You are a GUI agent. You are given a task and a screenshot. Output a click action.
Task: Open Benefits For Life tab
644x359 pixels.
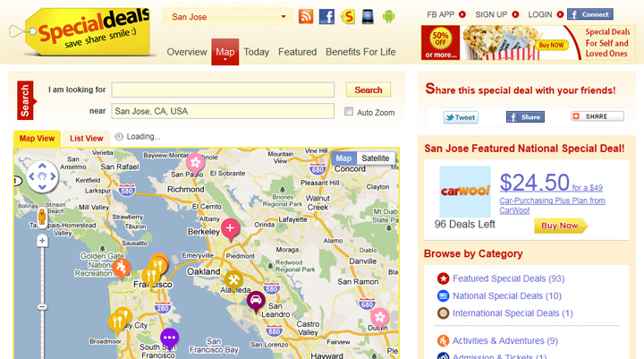[360, 52]
